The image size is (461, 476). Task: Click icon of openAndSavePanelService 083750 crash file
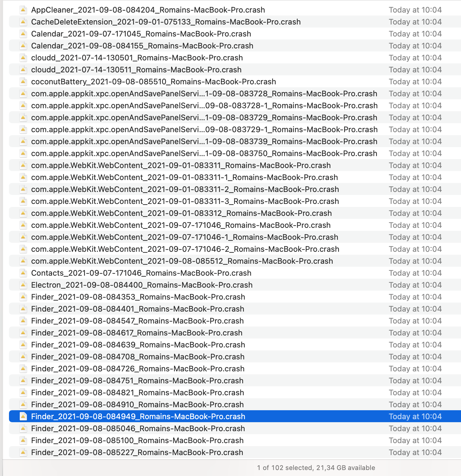(x=23, y=153)
